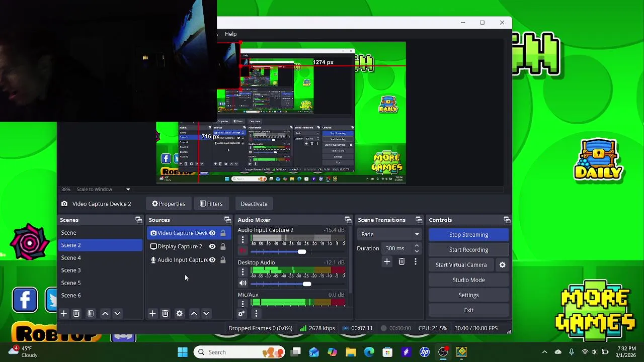Lock the Display Capture 2 source
644x362 pixels.
pos(223,246)
